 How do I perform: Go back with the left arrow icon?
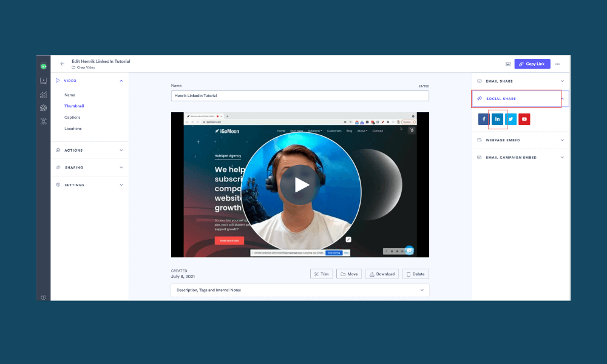click(63, 64)
